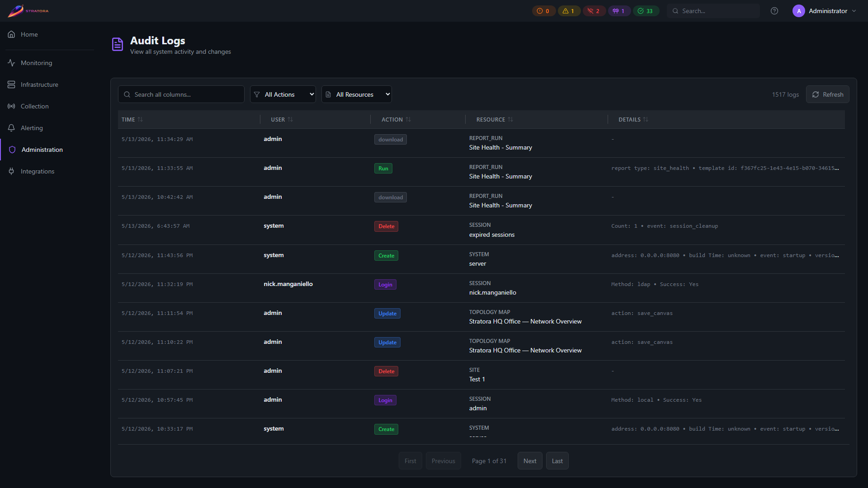Focus the Search all columns field
The height and width of the screenshot is (488, 868).
point(181,94)
